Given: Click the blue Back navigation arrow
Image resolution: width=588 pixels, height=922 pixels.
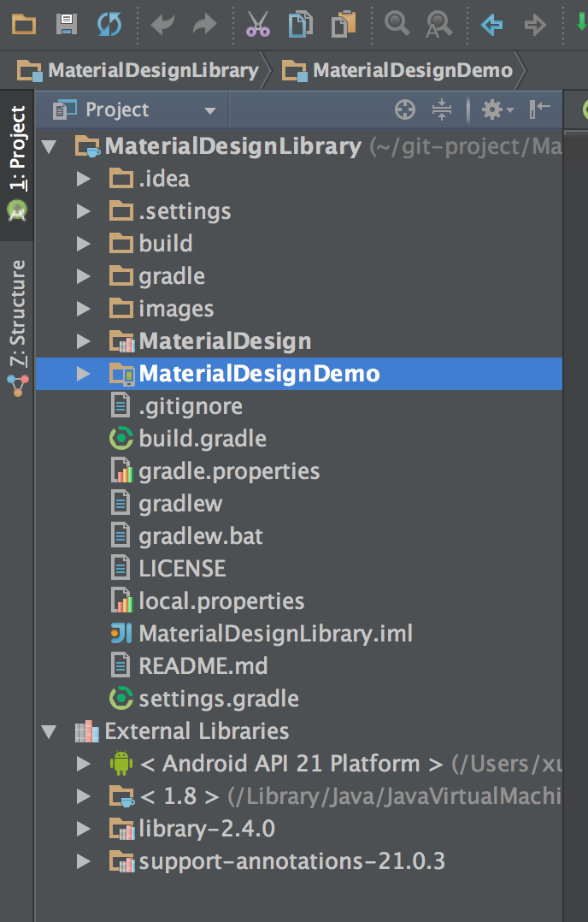Looking at the screenshot, I should click(491, 25).
